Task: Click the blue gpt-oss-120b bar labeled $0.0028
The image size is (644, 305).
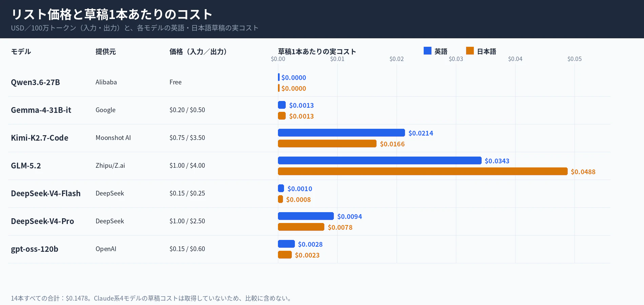Action: click(x=286, y=244)
